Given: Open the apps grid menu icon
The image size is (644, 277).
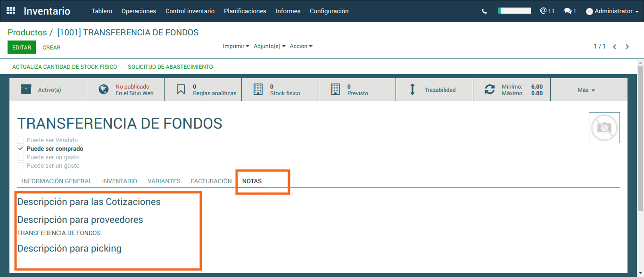Looking at the screenshot, I should [x=11, y=11].
